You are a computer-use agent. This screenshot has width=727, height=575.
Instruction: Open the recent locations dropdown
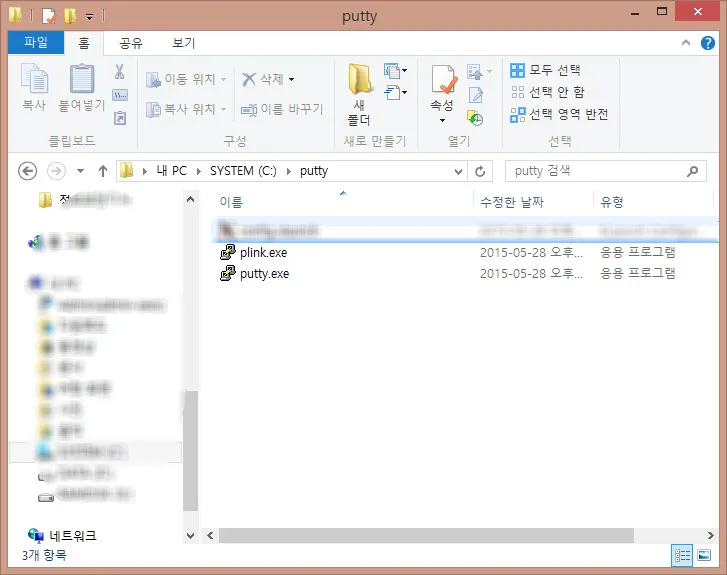tap(80, 171)
